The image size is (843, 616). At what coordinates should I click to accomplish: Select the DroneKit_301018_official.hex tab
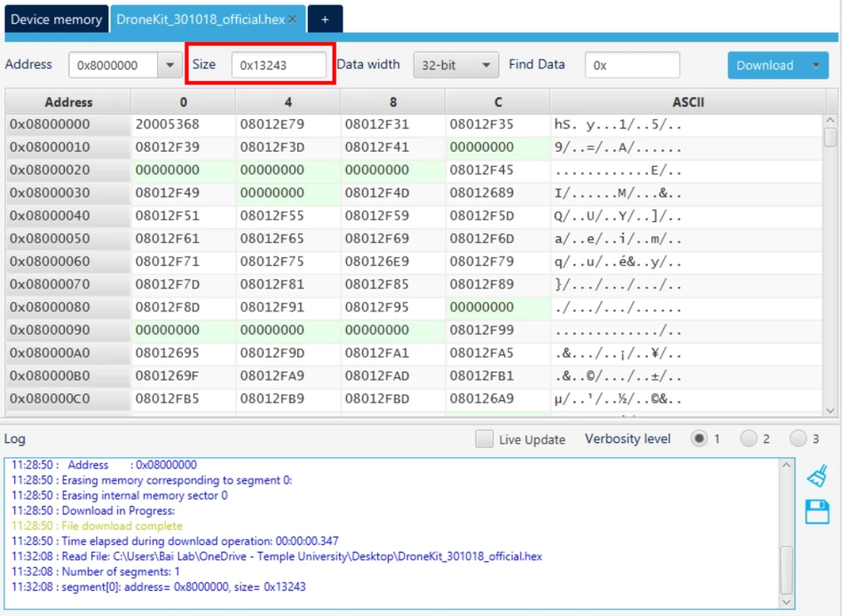(201, 19)
